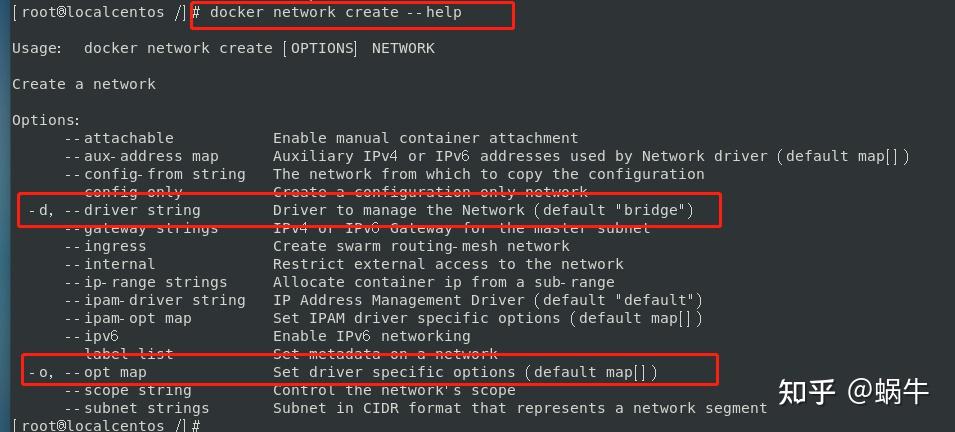Click the --ingress option
Image resolution: width=955 pixels, height=432 pixels.
click(x=105, y=246)
